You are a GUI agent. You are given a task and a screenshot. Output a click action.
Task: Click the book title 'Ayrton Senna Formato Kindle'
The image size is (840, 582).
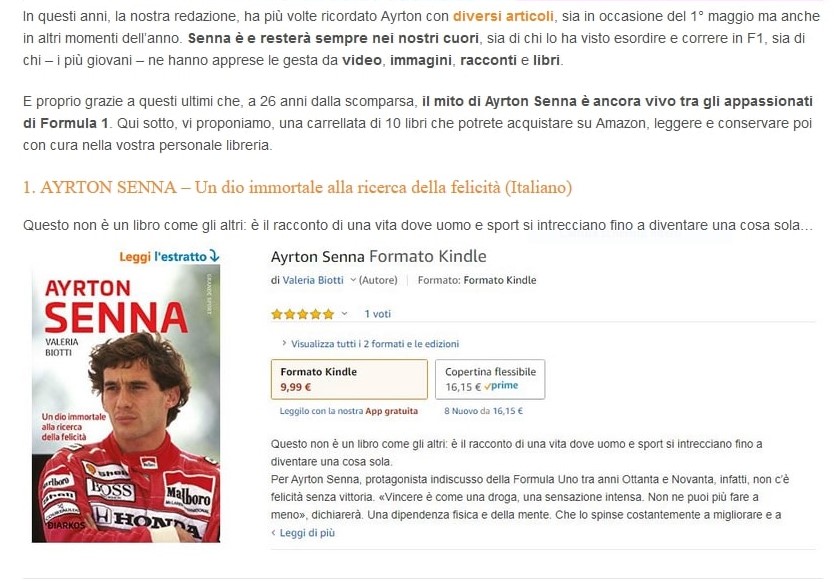coord(378,256)
